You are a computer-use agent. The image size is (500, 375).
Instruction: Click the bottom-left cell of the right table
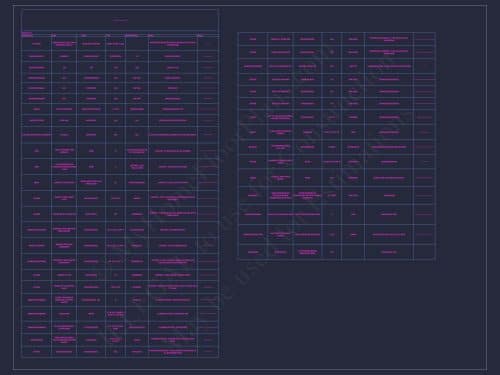[x=253, y=252]
